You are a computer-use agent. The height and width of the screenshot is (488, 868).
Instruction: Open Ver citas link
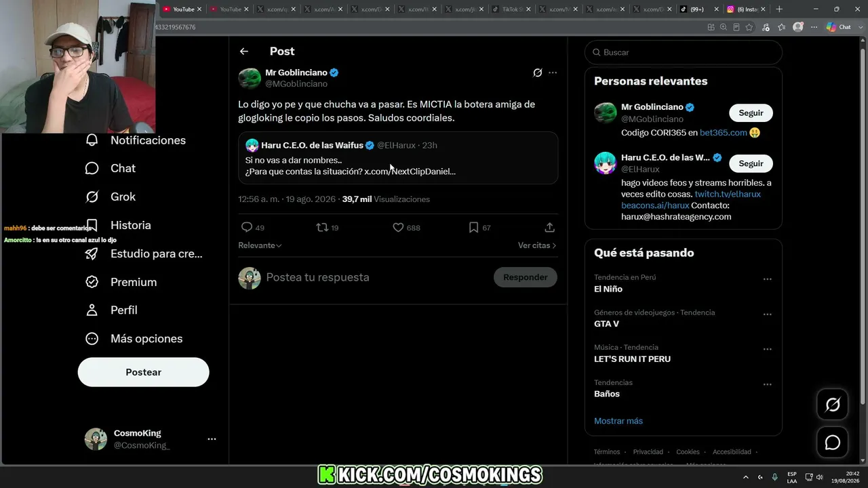tap(537, 245)
